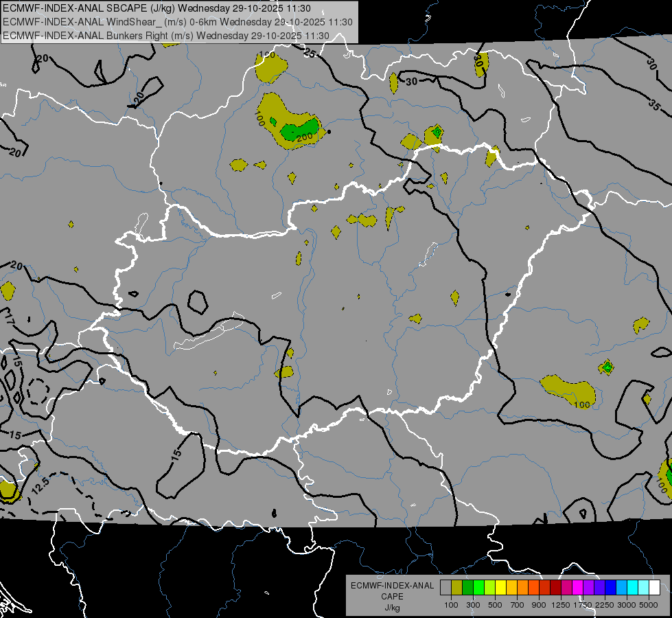Image resolution: width=672 pixels, height=618 pixels.
Task: Click the 25 contour label on the map
Action: point(310,54)
